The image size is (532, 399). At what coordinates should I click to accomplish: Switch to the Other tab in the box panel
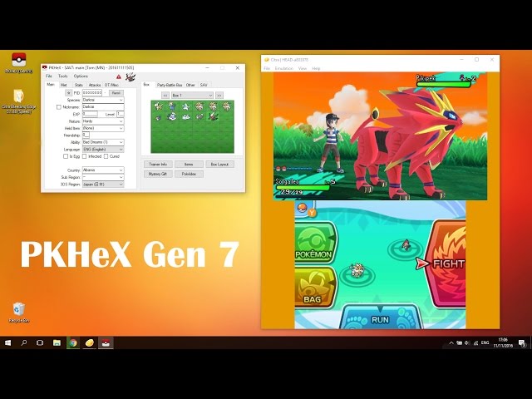(x=190, y=85)
